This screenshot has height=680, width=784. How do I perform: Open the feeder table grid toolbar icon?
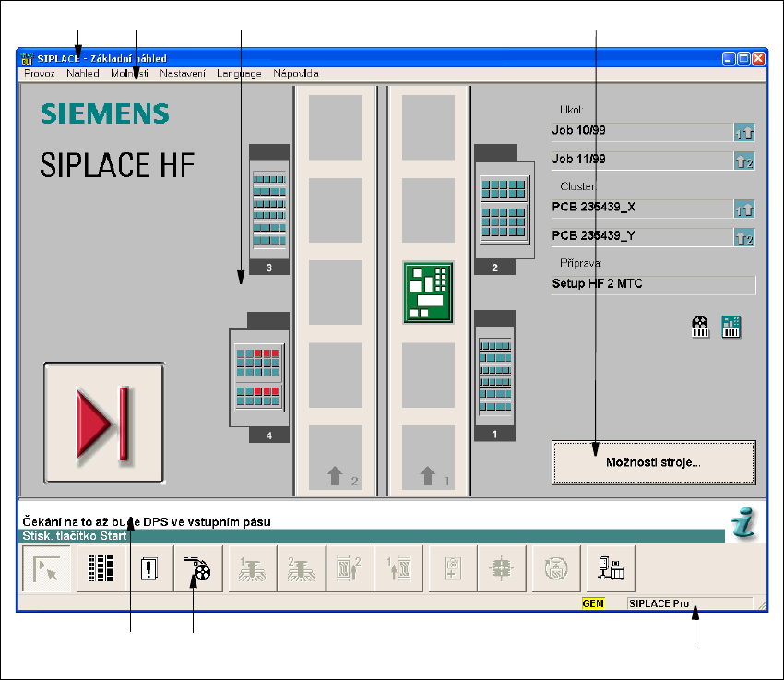(x=101, y=568)
